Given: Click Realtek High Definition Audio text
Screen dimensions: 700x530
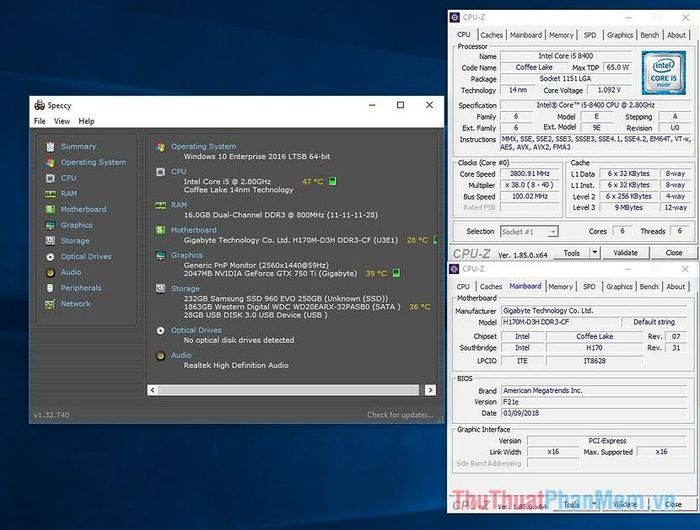Looking at the screenshot, I should [x=236, y=365].
